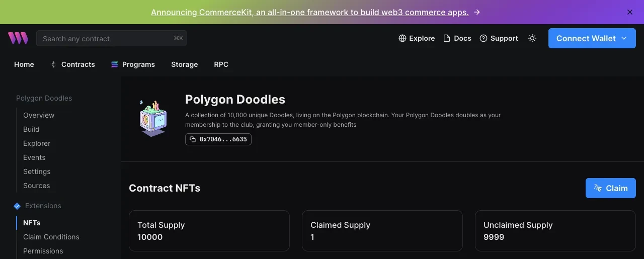Image resolution: width=644 pixels, height=259 pixels.
Task: Click the Ethereum icon beside Contracts
Action: [x=53, y=64]
